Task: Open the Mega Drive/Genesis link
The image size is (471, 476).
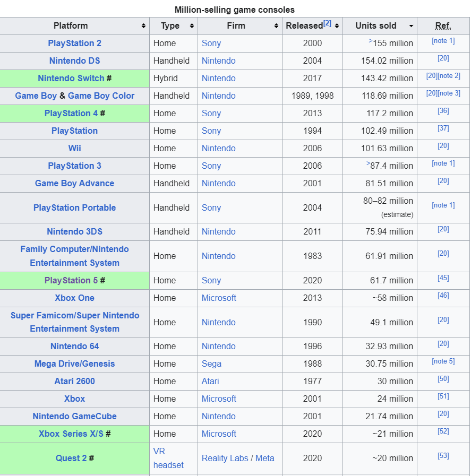Action: (75, 364)
